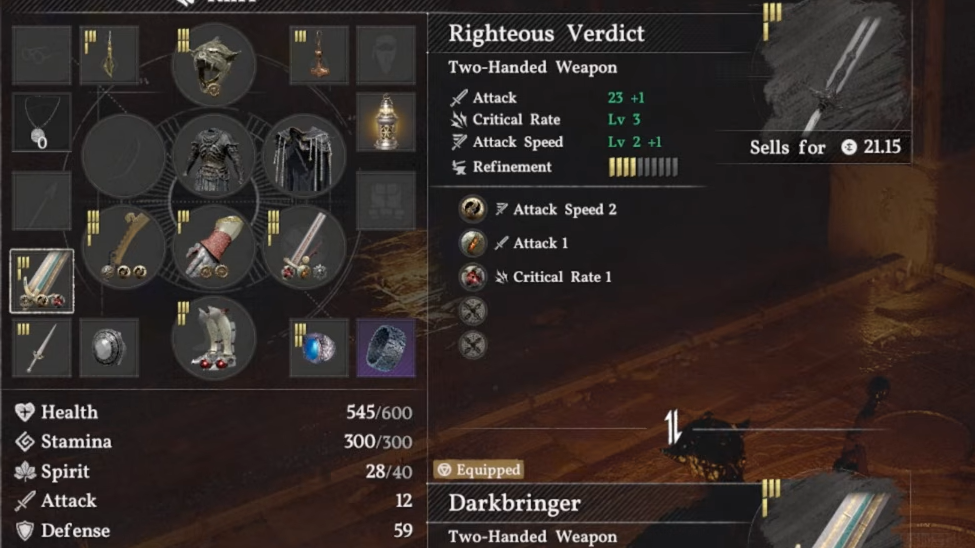Click the Refinement level bar
The height and width of the screenshot is (548, 975).
[x=643, y=167]
